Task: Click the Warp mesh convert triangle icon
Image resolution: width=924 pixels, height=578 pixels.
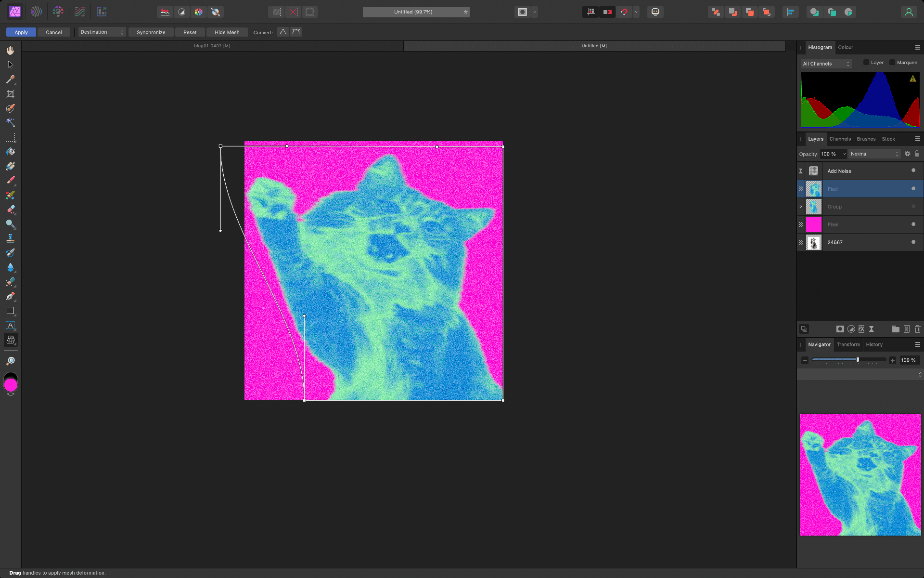Action: pos(282,31)
